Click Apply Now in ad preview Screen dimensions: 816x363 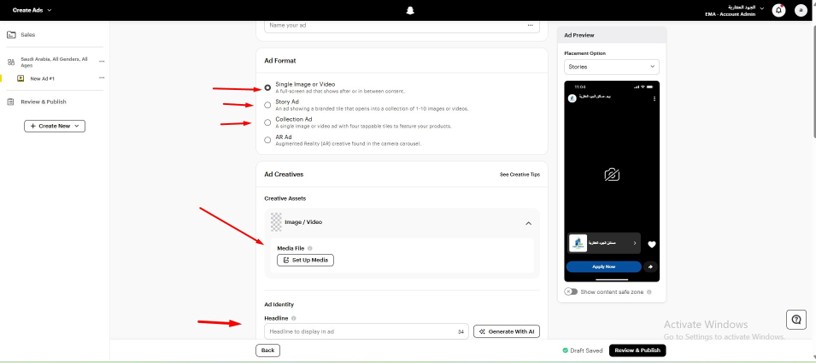tap(604, 267)
